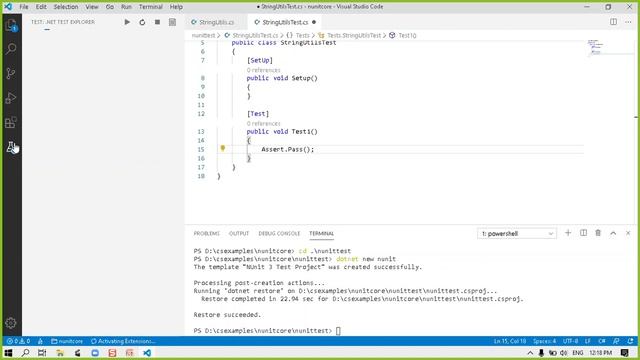640x360 pixels.
Task: Open the Terminal menu
Action: click(151, 7)
